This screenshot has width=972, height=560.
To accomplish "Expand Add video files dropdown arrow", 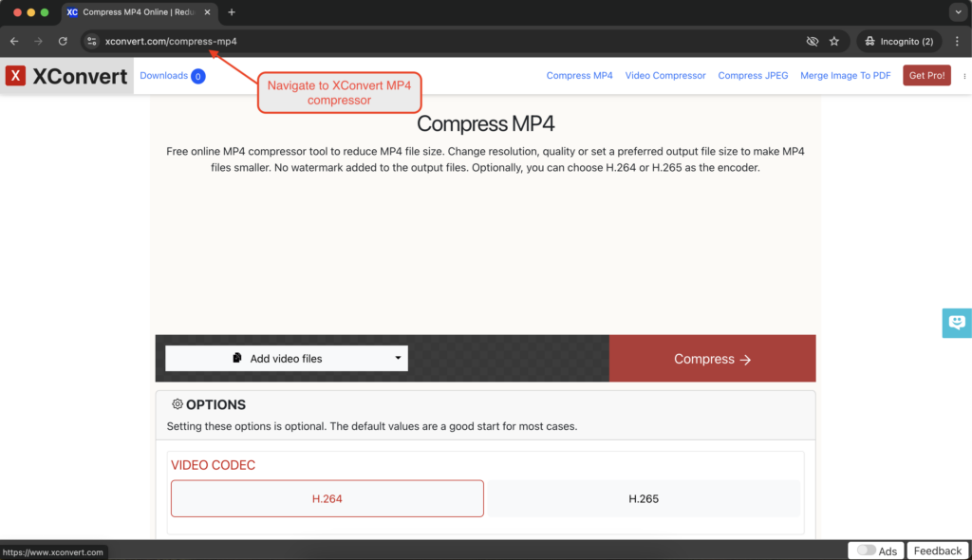I will (x=398, y=358).
